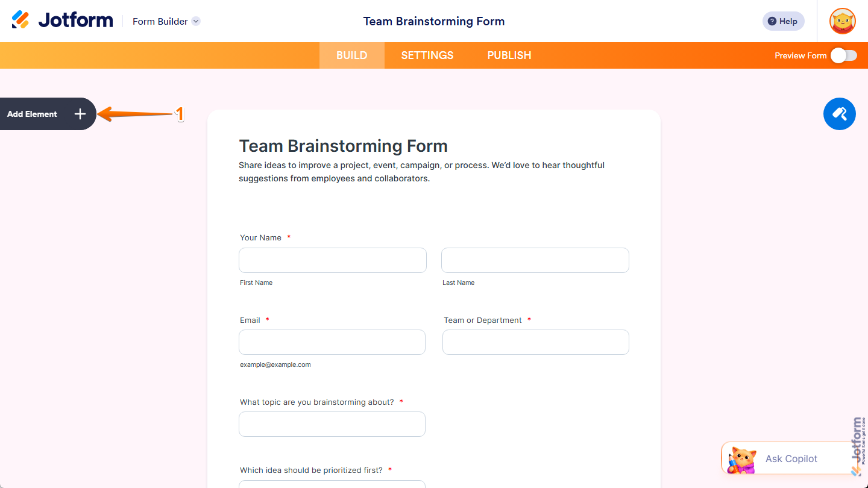Click the Ask Copilot button
This screenshot has height=488, width=868.
click(x=791, y=458)
